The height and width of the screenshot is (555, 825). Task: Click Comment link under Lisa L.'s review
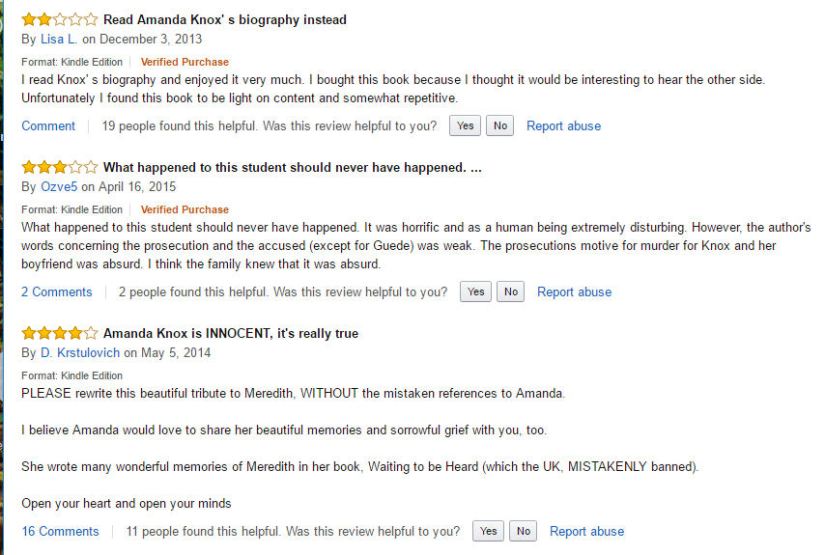pyautogui.click(x=48, y=126)
